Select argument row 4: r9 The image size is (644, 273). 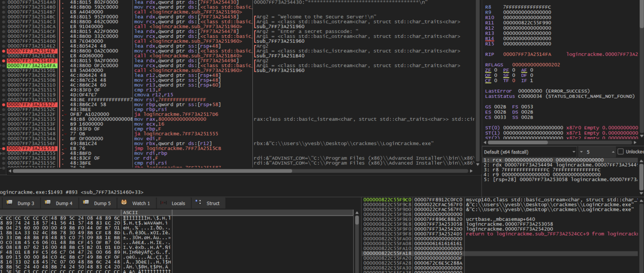click(x=560, y=174)
